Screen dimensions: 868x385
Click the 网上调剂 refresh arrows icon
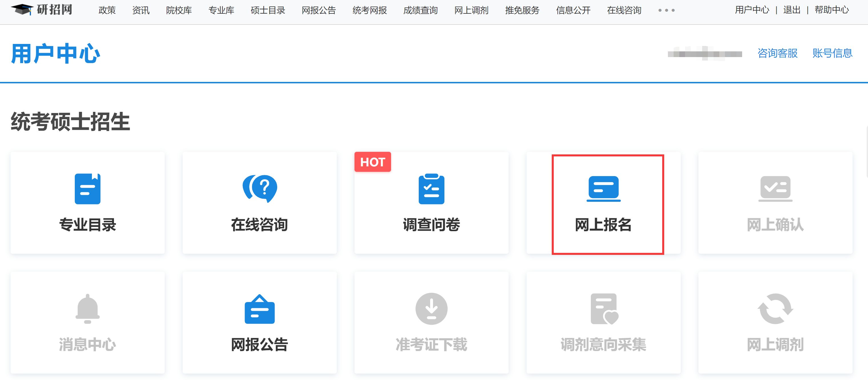[x=776, y=309]
